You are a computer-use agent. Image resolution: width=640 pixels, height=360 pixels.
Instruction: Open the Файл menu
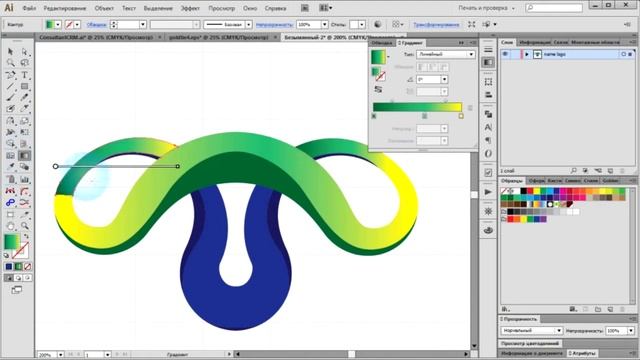click(29, 8)
